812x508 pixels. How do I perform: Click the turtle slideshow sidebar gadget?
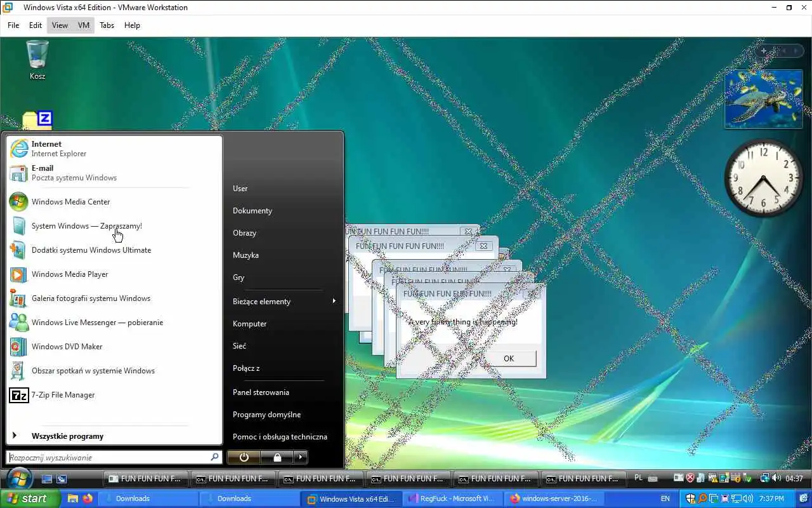pos(763,99)
